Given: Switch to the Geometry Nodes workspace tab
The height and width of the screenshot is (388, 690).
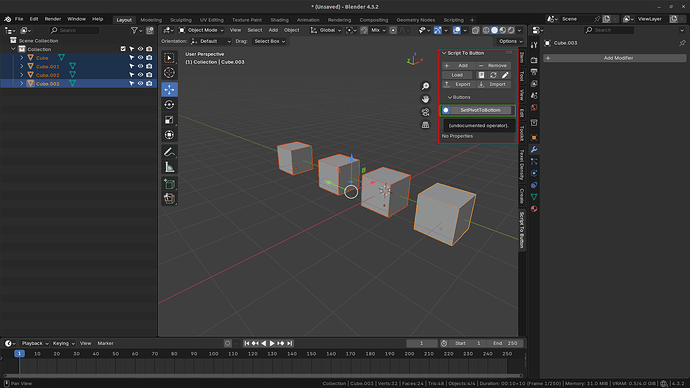Looking at the screenshot, I should (415, 20).
